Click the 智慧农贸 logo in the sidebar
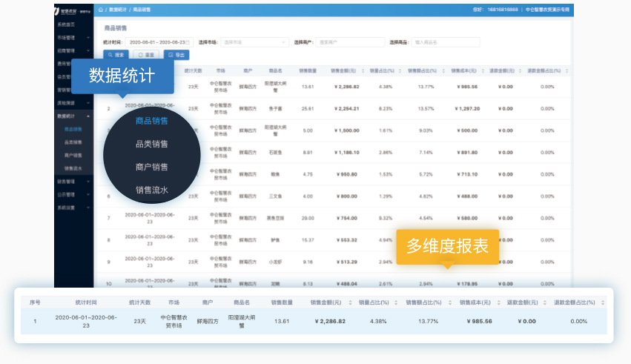The width and height of the screenshot is (631, 364). [x=73, y=11]
